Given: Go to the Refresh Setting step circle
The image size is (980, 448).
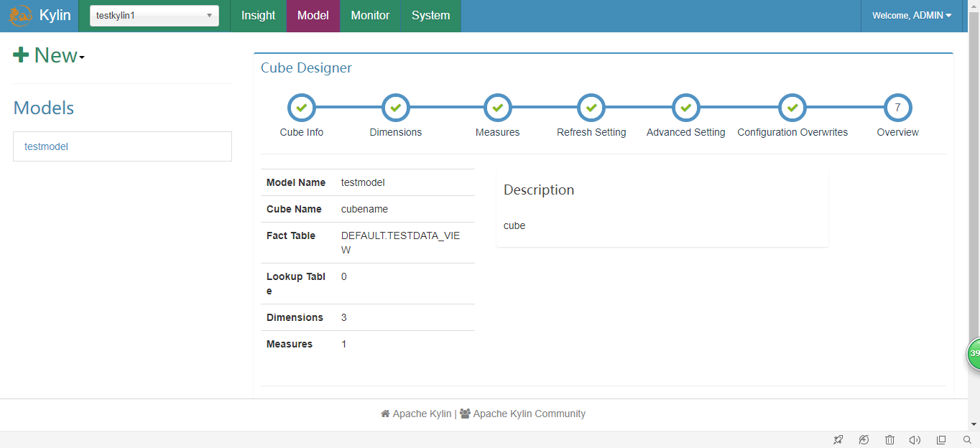Looking at the screenshot, I should coord(591,108).
